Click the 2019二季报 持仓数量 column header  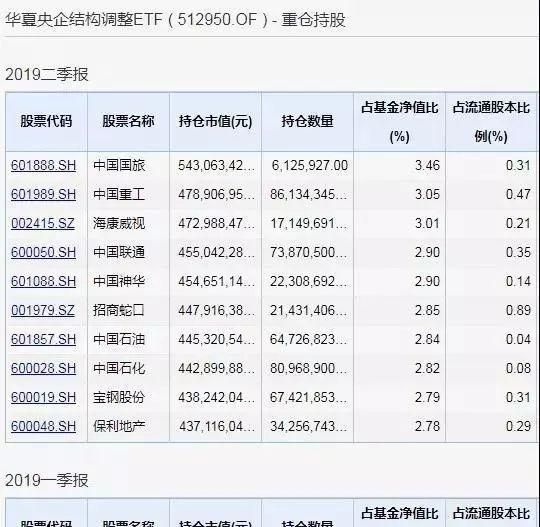(x=308, y=122)
